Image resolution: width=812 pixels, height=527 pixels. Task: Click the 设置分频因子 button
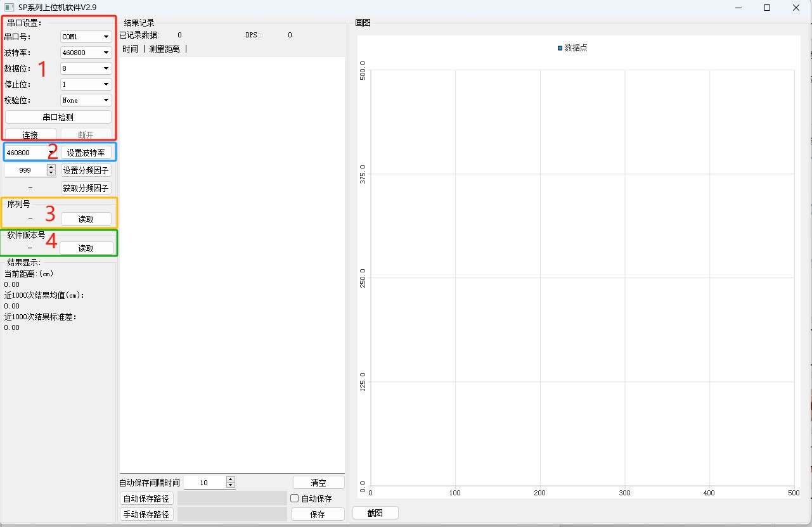(86, 170)
